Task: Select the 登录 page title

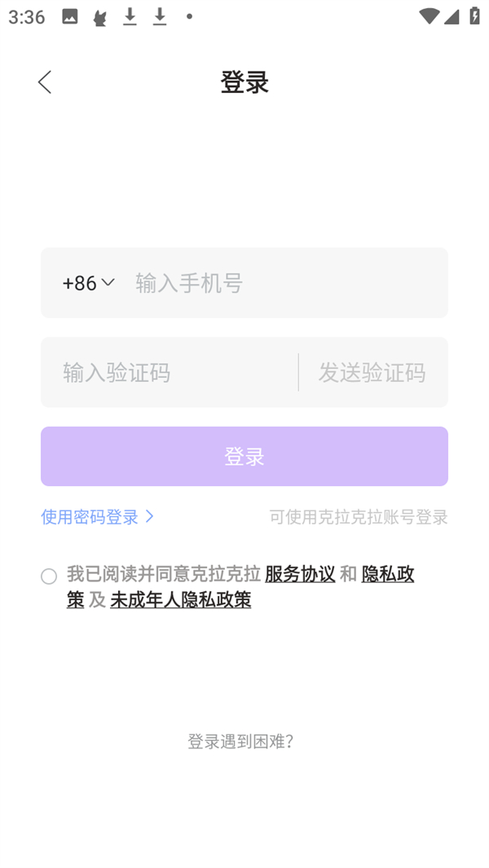Action: click(244, 81)
